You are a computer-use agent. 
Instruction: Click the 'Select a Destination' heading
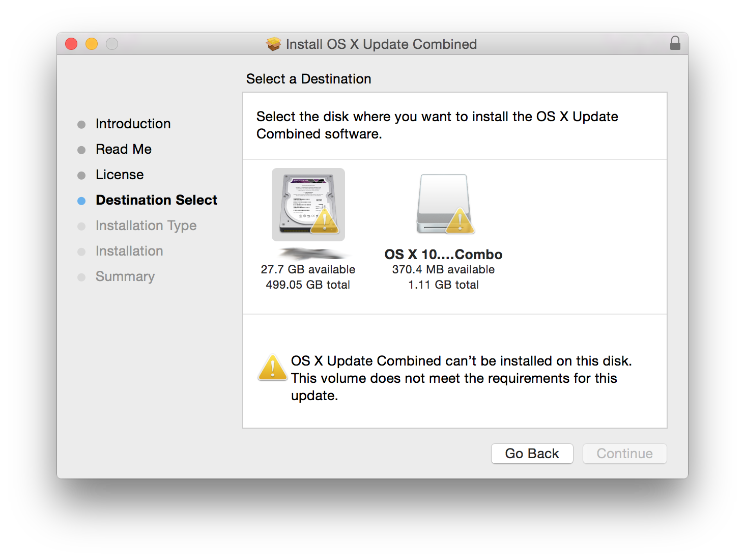(x=308, y=79)
